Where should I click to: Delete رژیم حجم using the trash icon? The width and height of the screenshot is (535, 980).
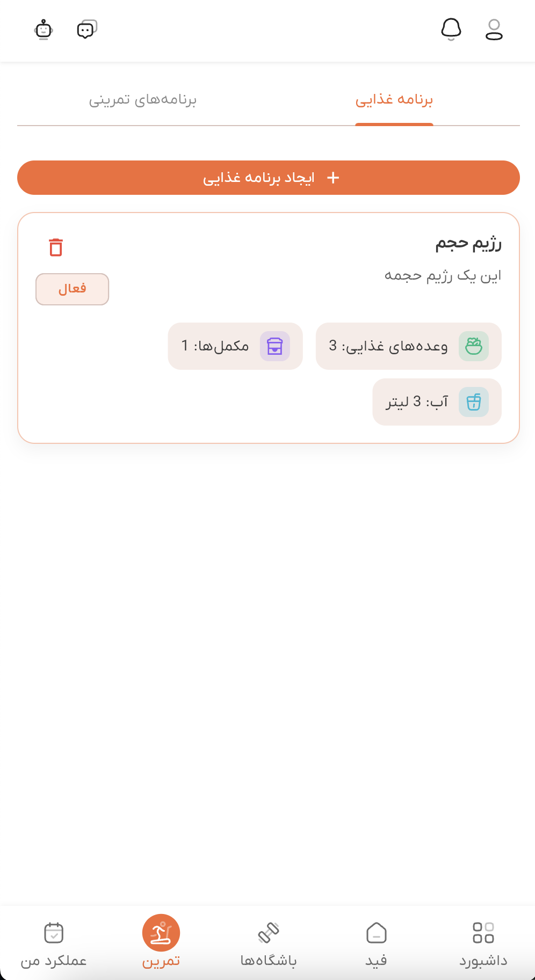click(55, 247)
